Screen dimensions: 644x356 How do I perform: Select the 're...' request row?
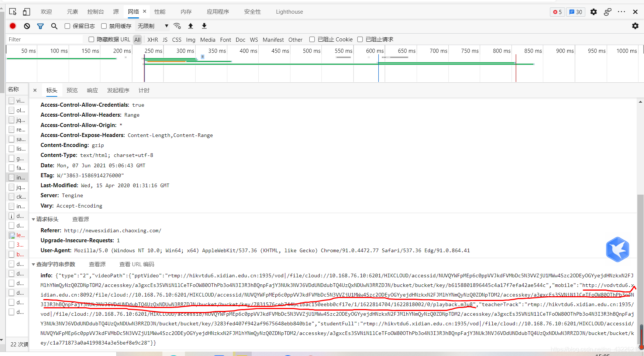(x=17, y=130)
